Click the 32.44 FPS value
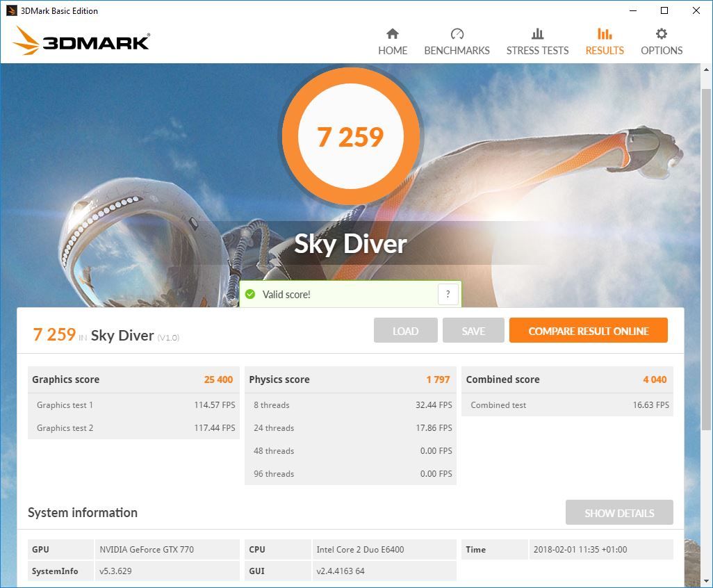This screenshot has width=713, height=588. (x=434, y=405)
